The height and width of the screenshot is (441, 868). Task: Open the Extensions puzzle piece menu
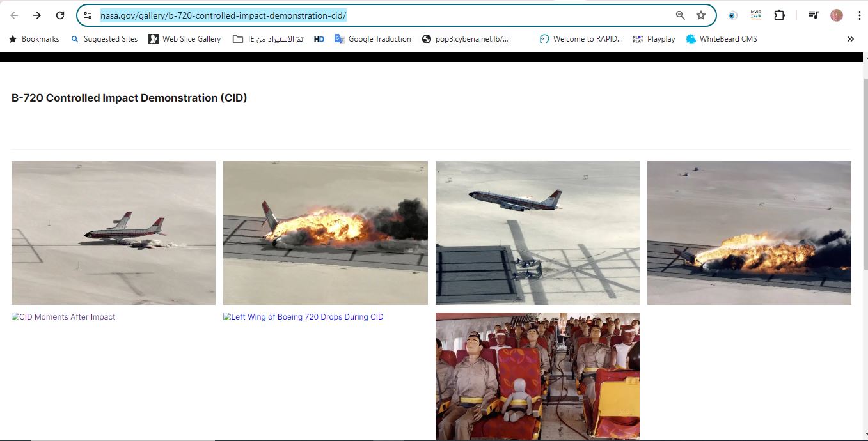click(779, 15)
